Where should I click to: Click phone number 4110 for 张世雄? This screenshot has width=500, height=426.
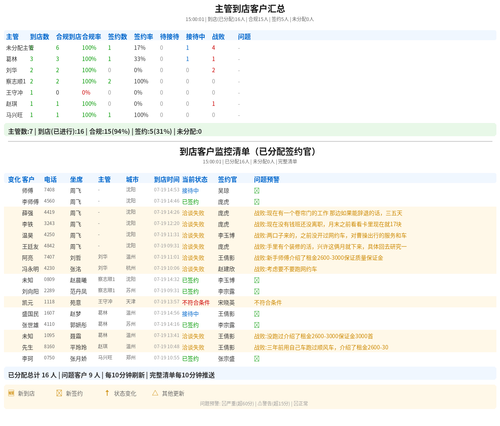tap(49, 324)
